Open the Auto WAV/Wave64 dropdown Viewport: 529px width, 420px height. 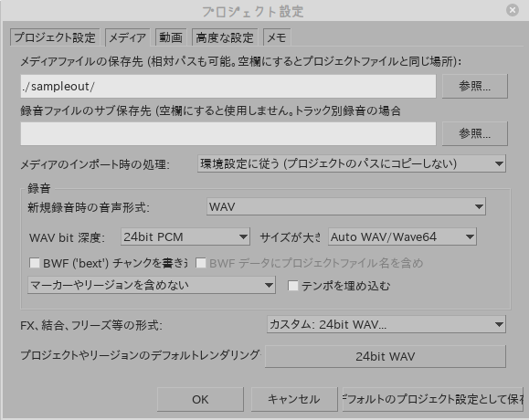tap(402, 236)
